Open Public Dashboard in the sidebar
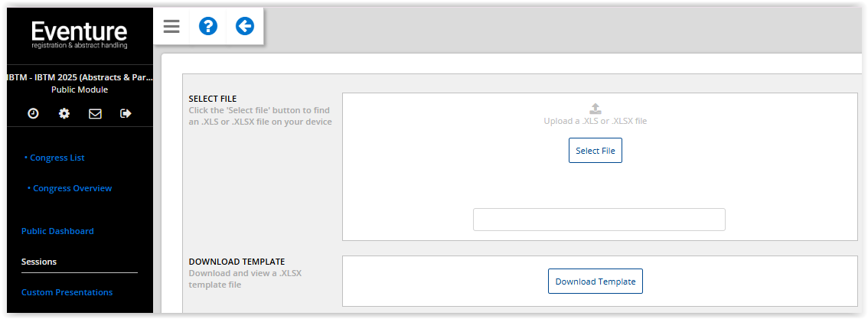The image size is (868, 319). 57,231
